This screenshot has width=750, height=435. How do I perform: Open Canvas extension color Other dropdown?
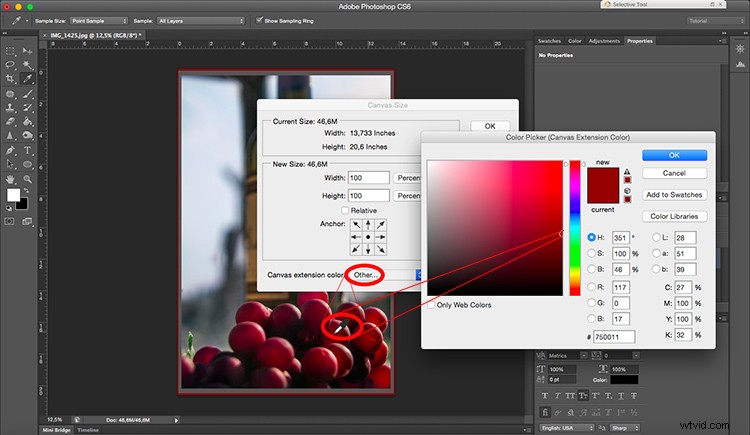pyautogui.click(x=385, y=275)
